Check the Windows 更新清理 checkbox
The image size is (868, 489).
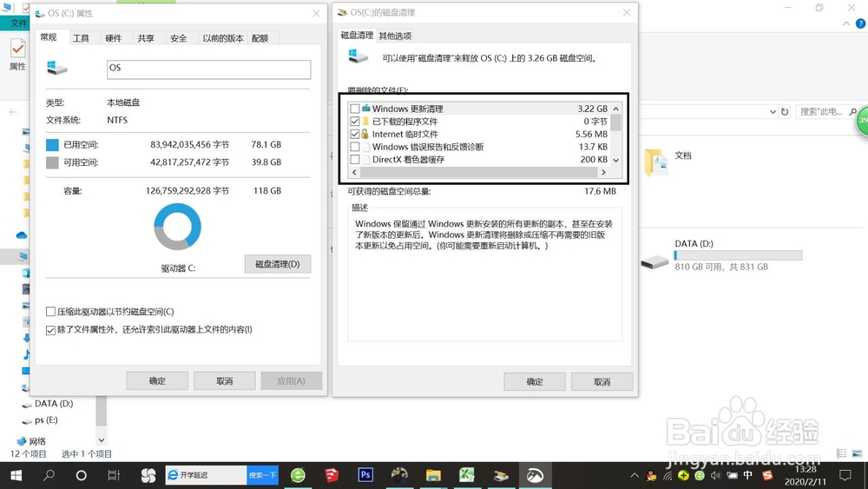pyautogui.click(x=355, y=109)
